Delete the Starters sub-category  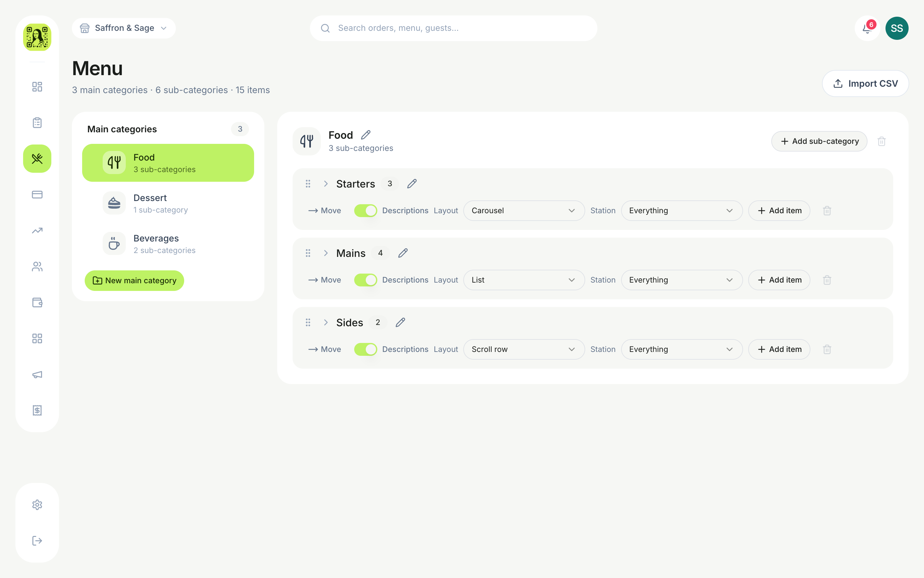point(827,211)
